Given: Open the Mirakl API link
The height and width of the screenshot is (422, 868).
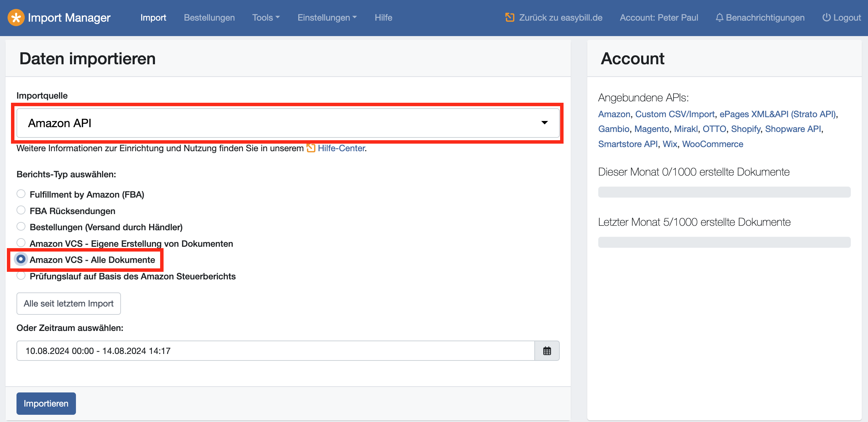Looking at the screenshot, I should pyautogui.click(x=686, y=129).
